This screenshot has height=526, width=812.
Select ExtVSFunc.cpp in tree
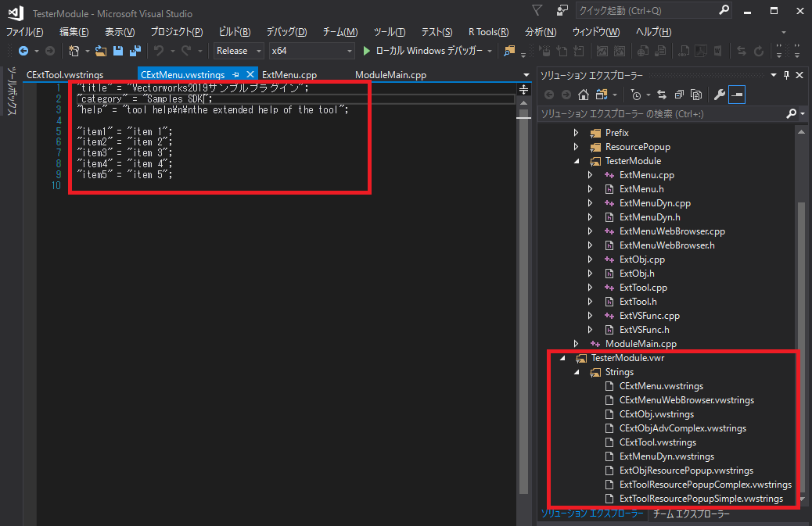(649, 316)
